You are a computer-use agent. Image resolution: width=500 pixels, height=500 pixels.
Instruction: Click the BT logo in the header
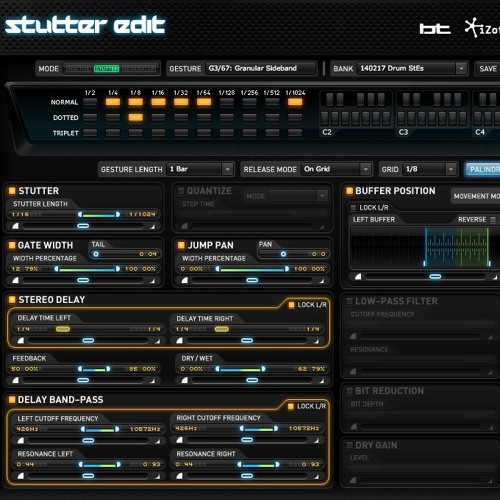pyautogui.click(x=435, y=29)
